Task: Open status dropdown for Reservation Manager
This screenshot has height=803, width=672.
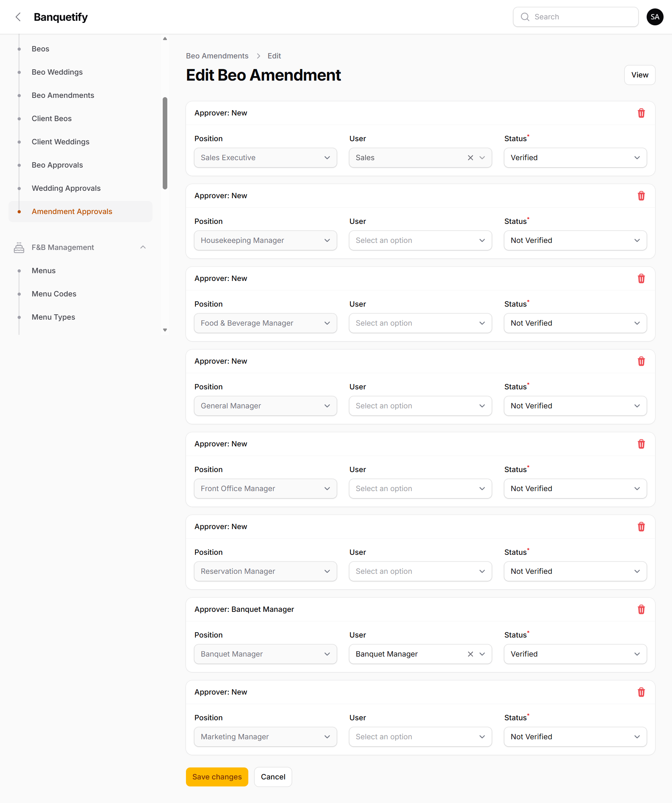Action: (x=575, y=571)
